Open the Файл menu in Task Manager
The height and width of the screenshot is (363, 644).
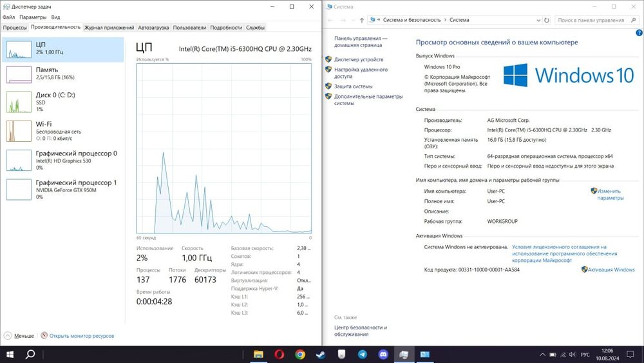pyautogui.click(x=8, y=17)
